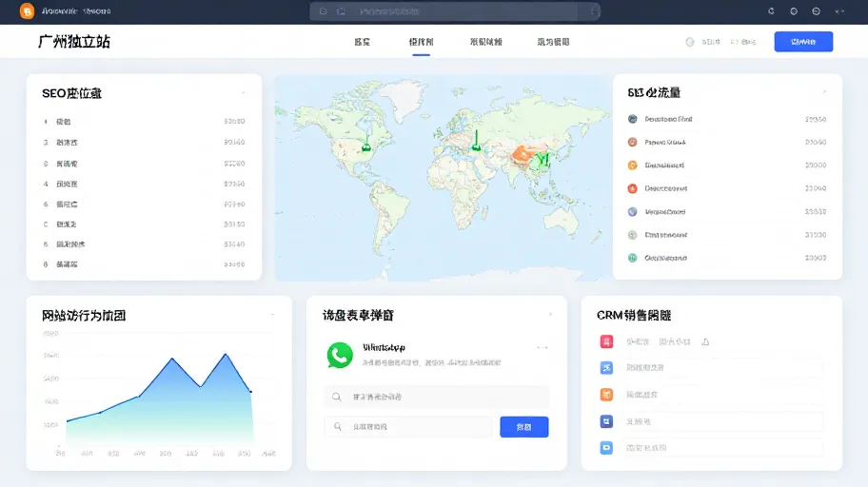Click the blue submit button in the inquiry form card
Viewport: 868px width, 487px height.
[523, 427]
